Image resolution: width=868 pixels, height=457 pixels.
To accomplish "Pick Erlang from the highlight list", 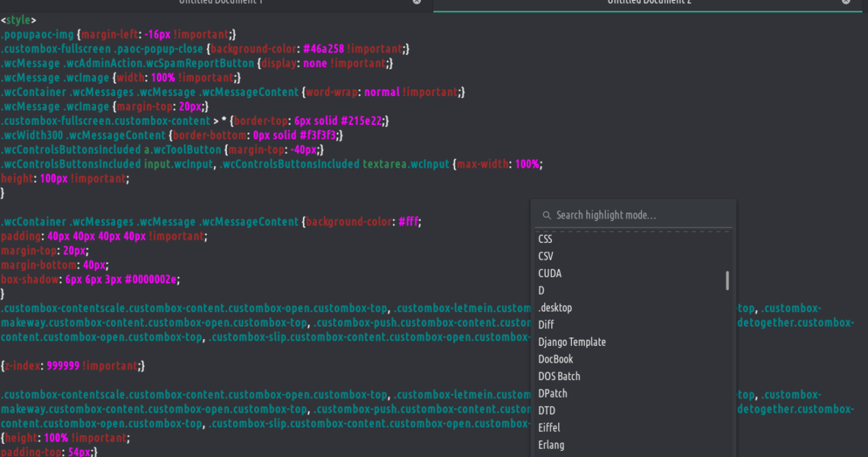I will pos(551,445).
